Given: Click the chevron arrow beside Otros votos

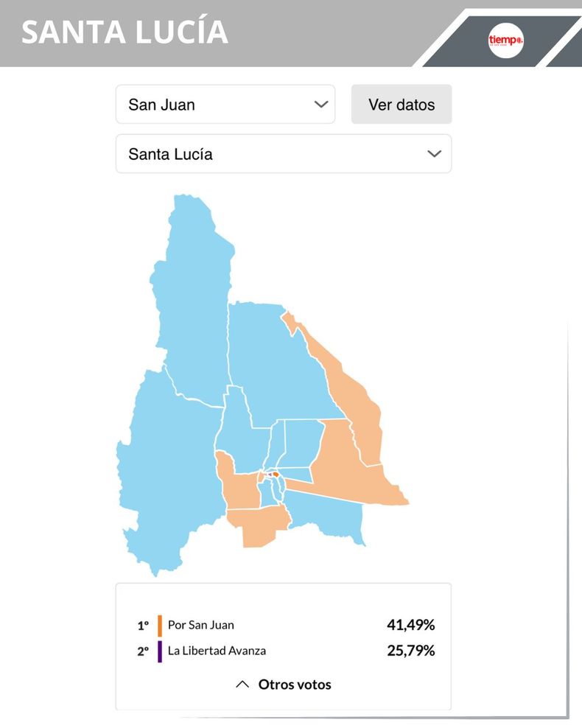Looking at the screenshot, I should (x=242, y=685).
